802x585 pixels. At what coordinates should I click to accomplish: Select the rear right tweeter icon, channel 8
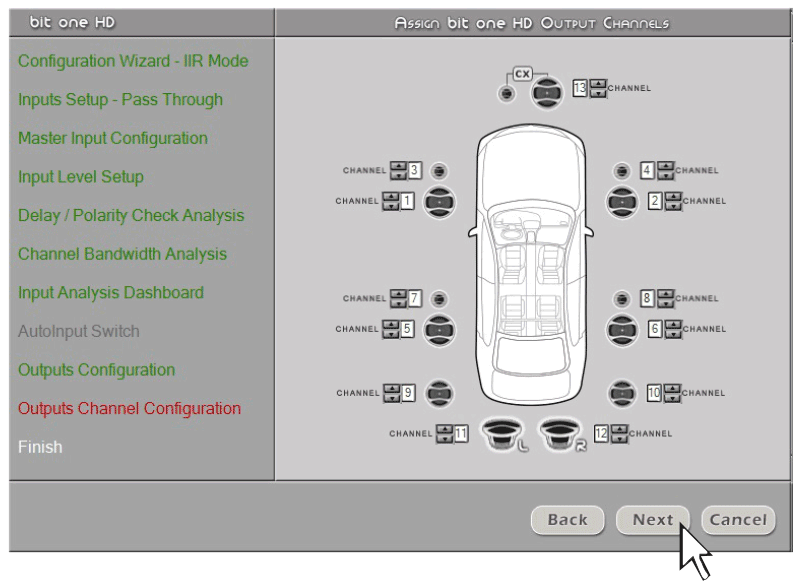click(622, 299)
